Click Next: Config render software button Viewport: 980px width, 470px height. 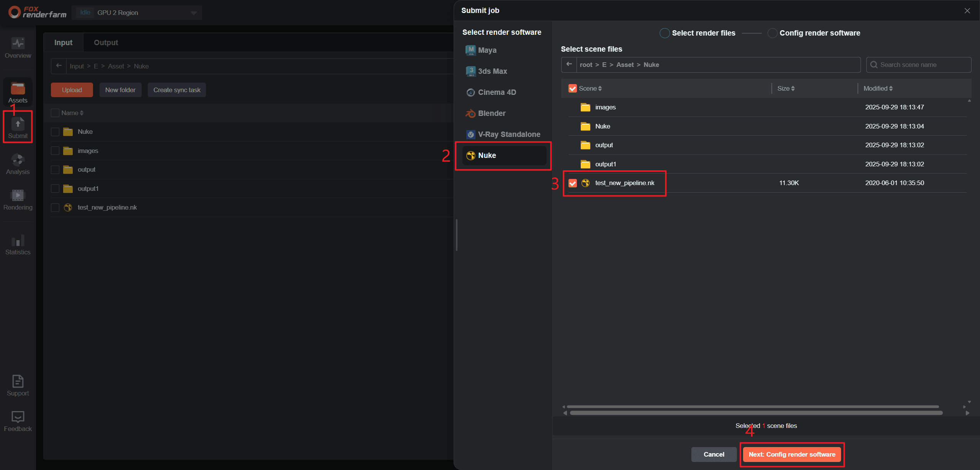pos(792,454)
